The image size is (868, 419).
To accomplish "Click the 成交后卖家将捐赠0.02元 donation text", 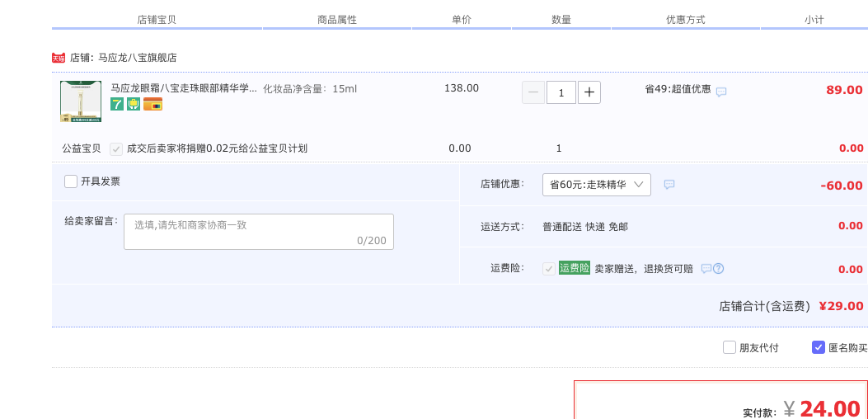I will coord(217,148).
